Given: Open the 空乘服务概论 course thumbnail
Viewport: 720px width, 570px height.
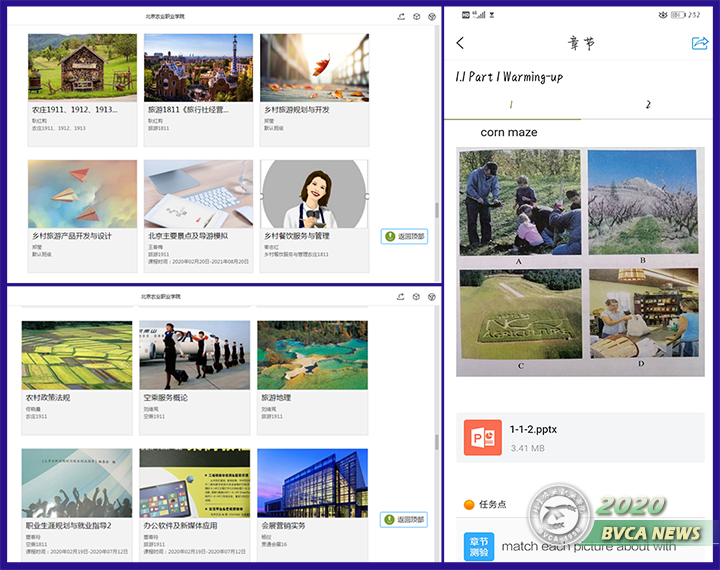Looking at the screenshot, I should tap(194, 355).
